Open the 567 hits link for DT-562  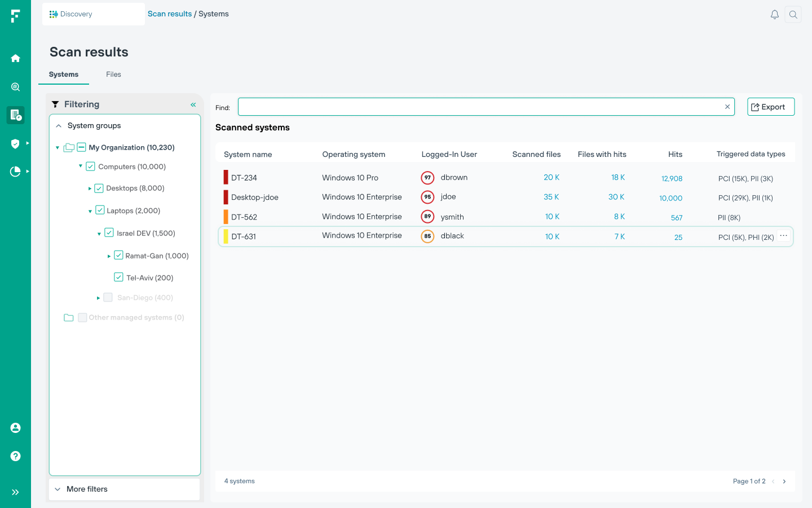(x=677, y=218)
